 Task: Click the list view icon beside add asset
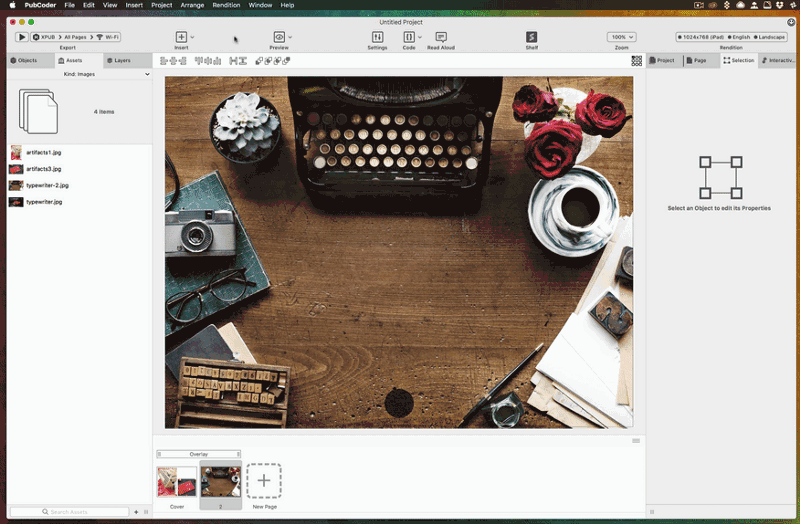coord(146,512)
